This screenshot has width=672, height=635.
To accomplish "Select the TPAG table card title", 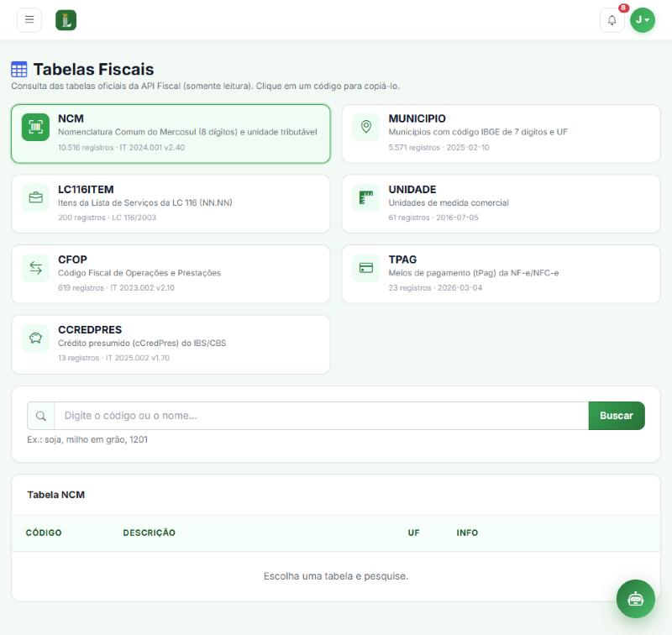I will coord(402,260).
